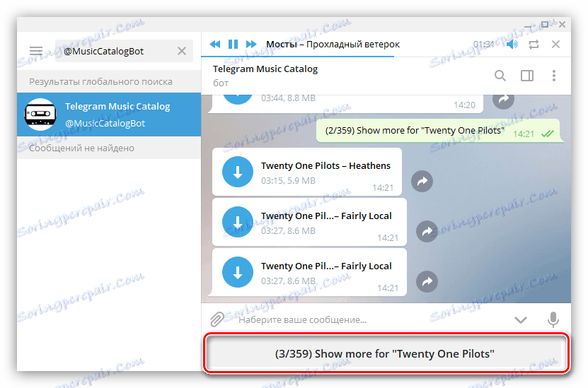Download Twenty One Pilots – Heathens track
588x388 pixels.
tap(238, 172)
